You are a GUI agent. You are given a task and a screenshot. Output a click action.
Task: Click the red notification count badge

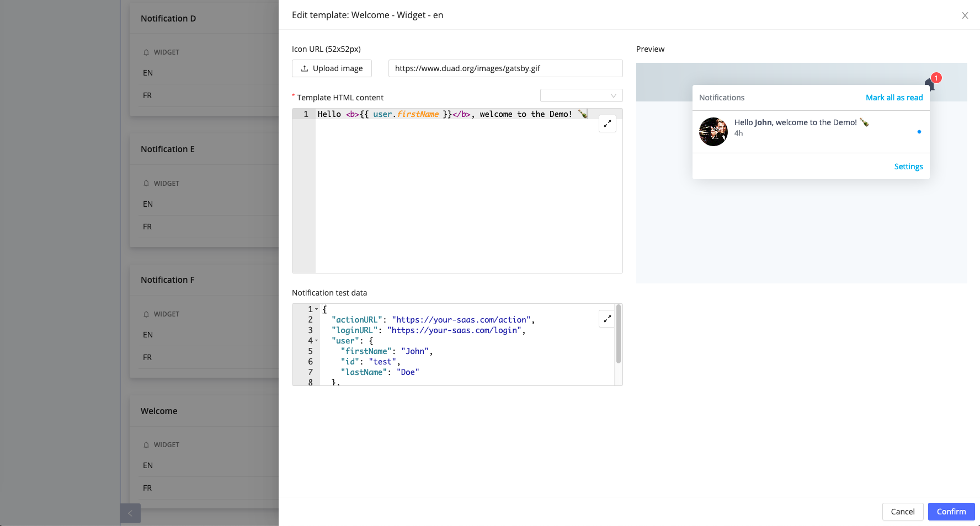(936, 78)
